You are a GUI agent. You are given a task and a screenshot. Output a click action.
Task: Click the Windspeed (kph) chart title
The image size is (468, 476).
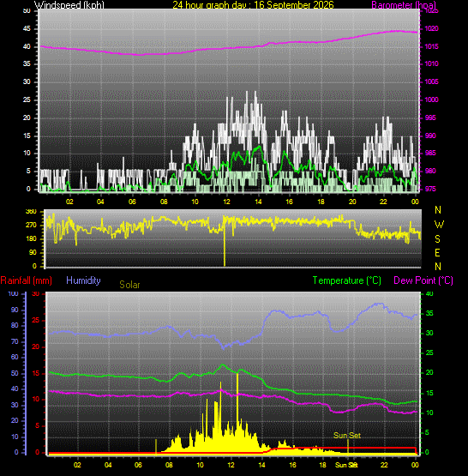(x=69, y=5)
